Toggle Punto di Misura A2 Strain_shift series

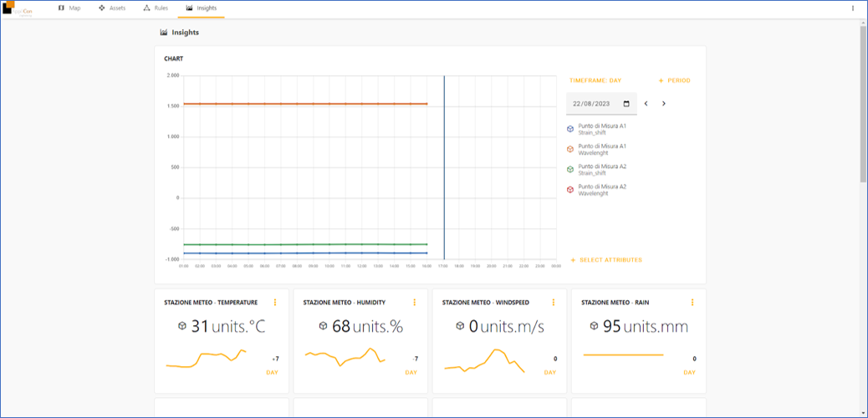[570, 169]
